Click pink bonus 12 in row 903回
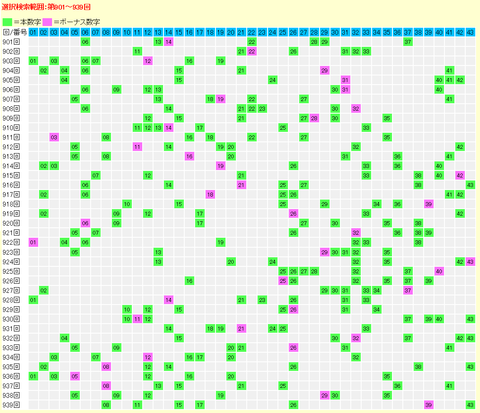Image resolution: width=480 pixels, height=413 pixels. point(148,61)
